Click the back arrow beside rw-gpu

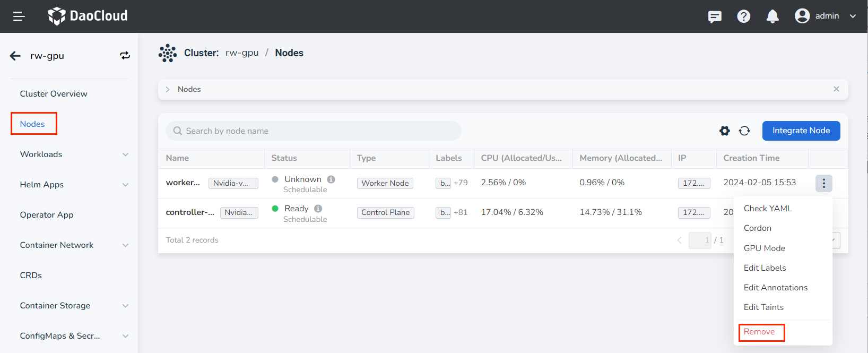coord(15,56)
